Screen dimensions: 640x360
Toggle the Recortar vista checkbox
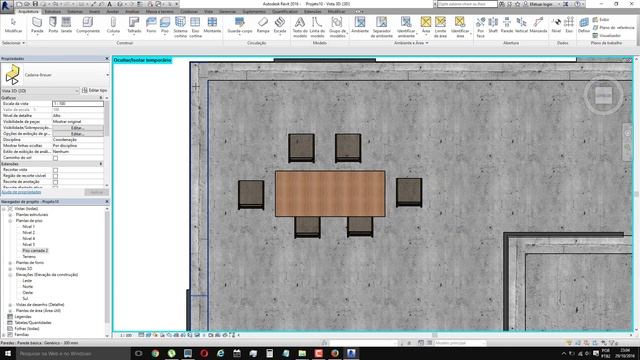(x=56, y=170)
